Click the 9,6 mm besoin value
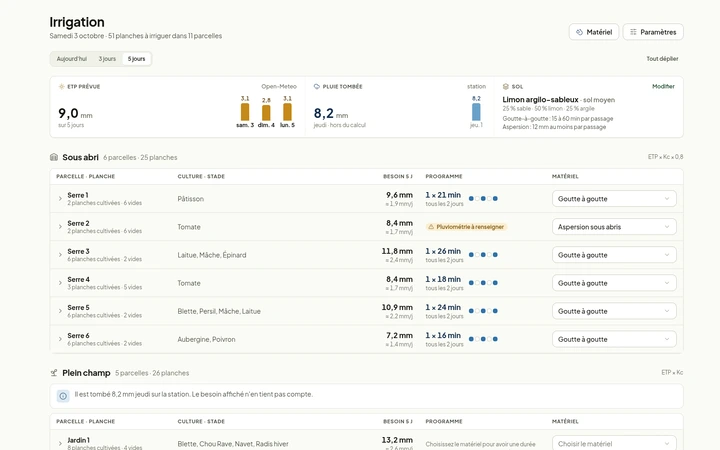Screen dimensions: 720x450 399,195
